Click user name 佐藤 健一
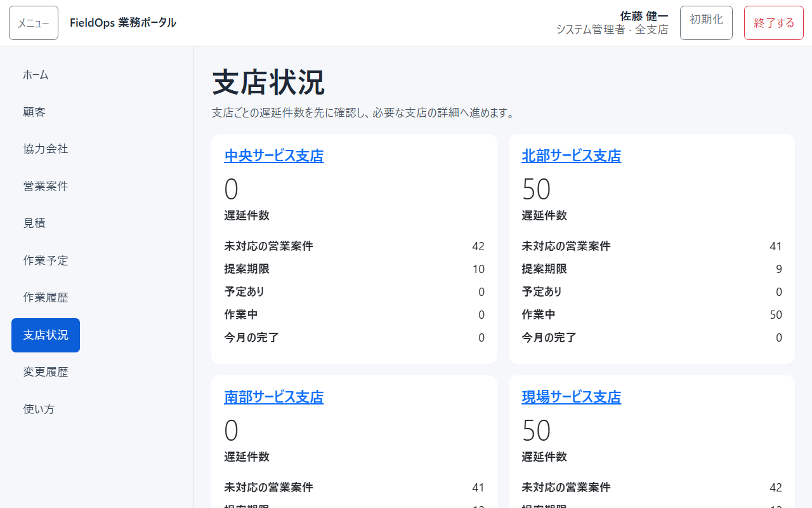Screen dimensions: 812x508 tap(644, 16)
